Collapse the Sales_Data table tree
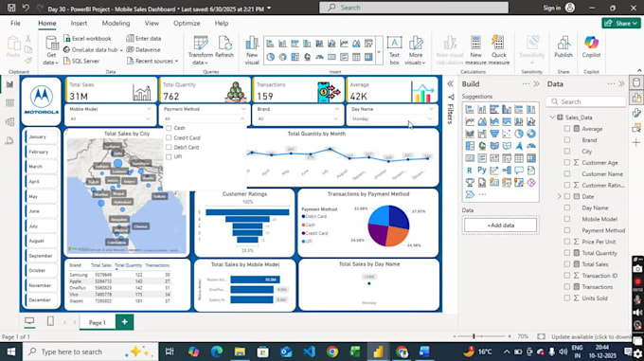Image resolution: width=644 pixels, height=361 pixels. tap(552, 117)
